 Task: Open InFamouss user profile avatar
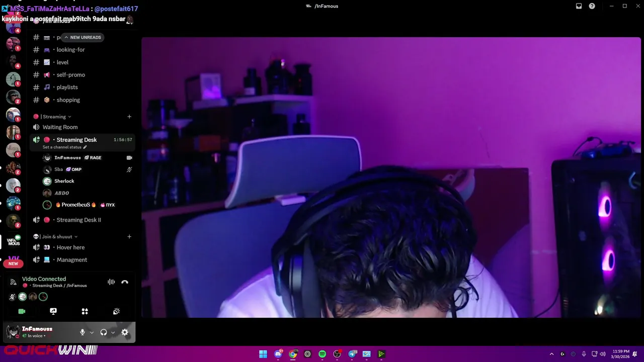(x=13, y=332)
